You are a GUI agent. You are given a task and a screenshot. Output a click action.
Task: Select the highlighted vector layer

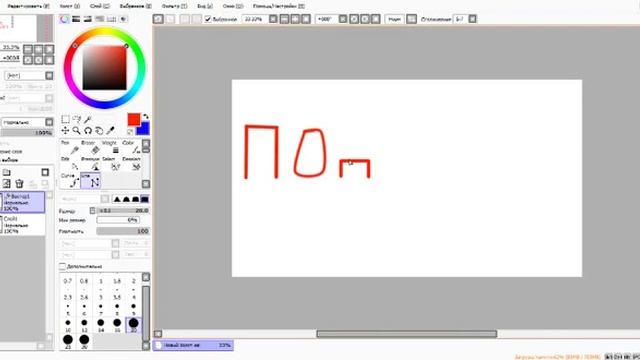pyautogui.click(x=23, y=202)
